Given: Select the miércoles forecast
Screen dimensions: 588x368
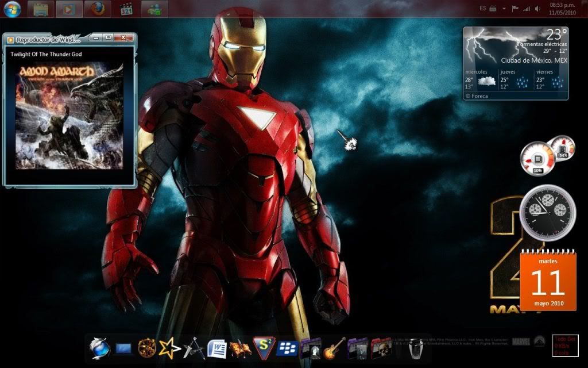Looking at the screenshot, I should tap(481, 79).
